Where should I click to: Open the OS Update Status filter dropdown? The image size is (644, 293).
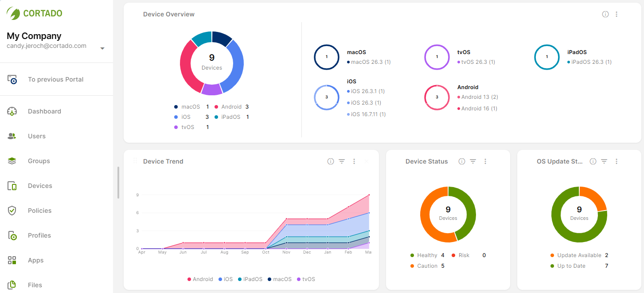pyautogui.click(x=605, y=161)
